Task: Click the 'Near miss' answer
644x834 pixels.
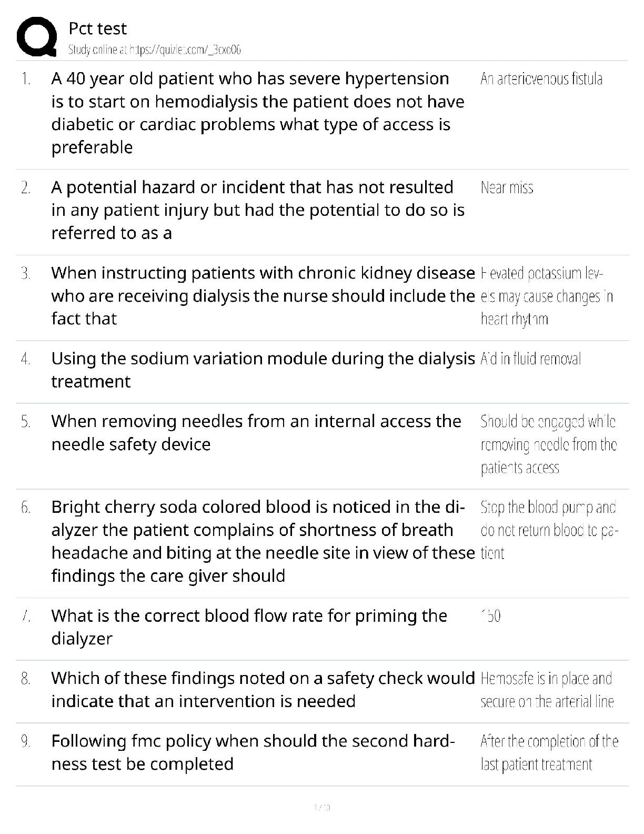Action: 507,188
